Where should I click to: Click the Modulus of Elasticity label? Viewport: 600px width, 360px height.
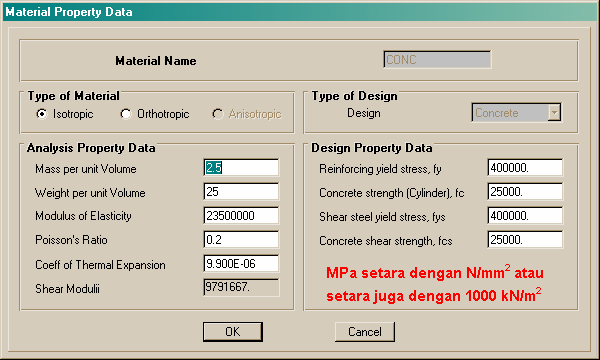coord(83,216)
